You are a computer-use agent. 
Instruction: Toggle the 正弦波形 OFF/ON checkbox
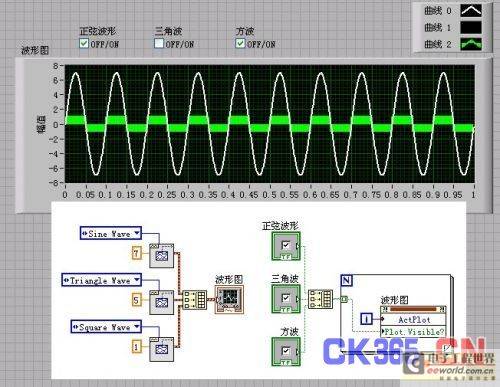(84, 44)
